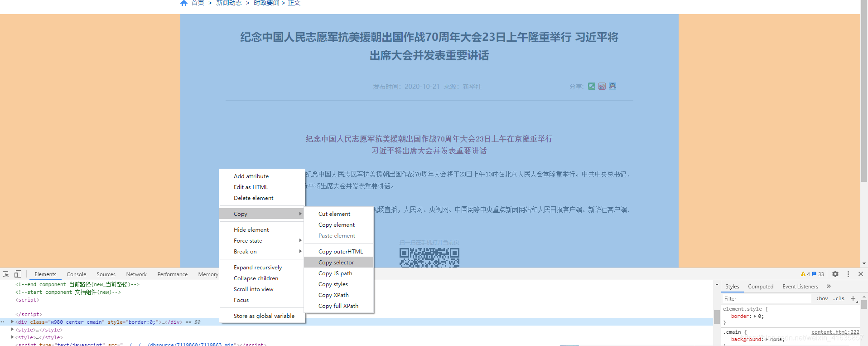Toggle the .cls class editor
The height and width of the screenshot is (346, 868).
pos(839,298)
